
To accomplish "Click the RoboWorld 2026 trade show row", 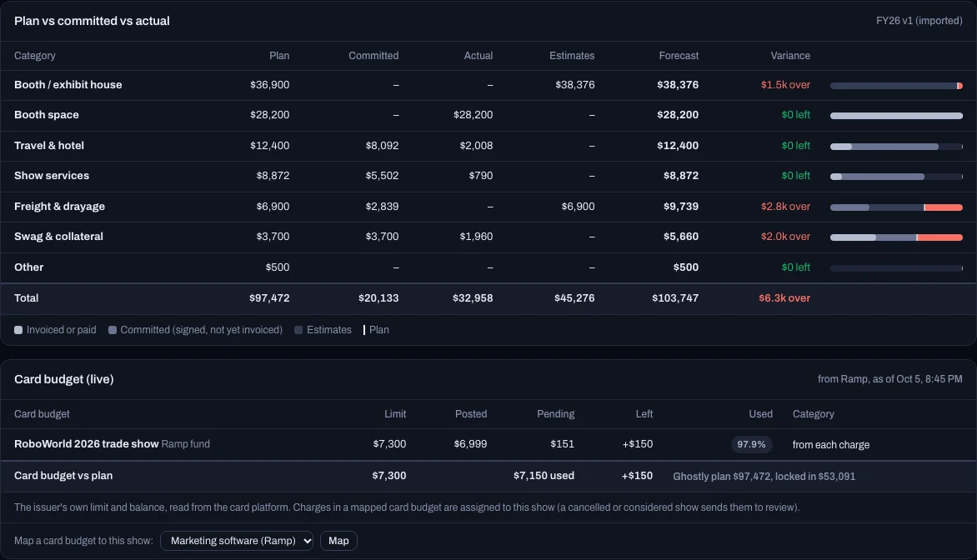I will [x=488, y=444].
